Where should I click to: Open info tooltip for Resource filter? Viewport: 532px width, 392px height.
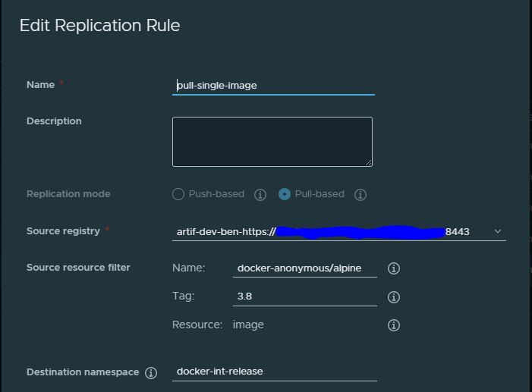[x=394, y=325]
